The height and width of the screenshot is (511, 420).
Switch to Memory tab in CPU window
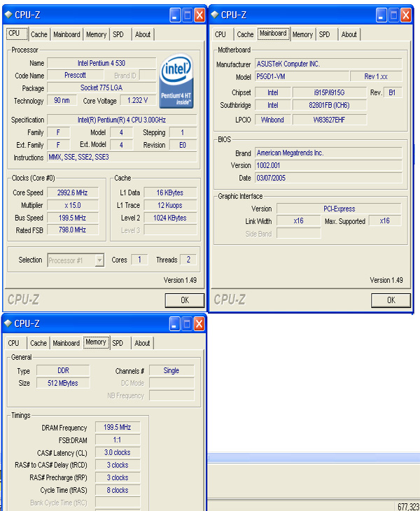click(x=96, y=34)
